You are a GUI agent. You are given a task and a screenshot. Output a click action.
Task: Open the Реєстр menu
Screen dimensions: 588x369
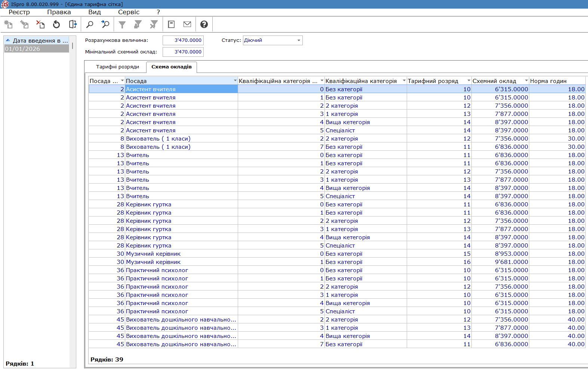[x=19, y=12]
